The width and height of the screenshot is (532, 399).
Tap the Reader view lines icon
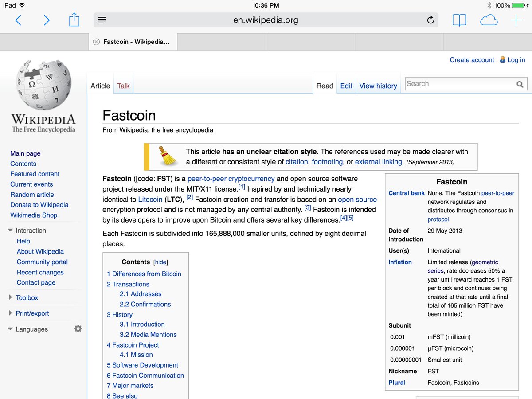[x=102, y=20]
